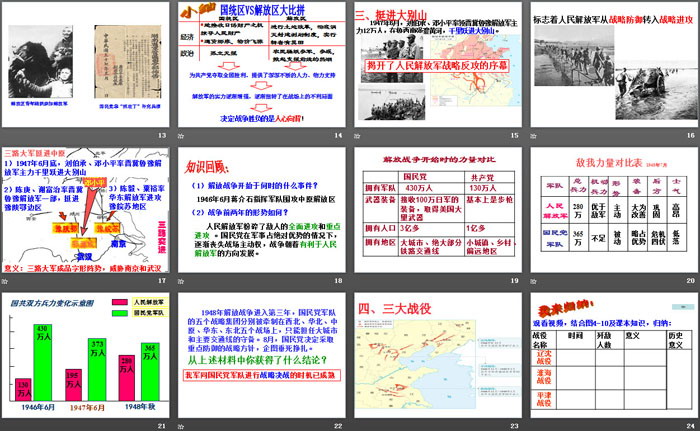Click slide number 20 label

[691, 281]
